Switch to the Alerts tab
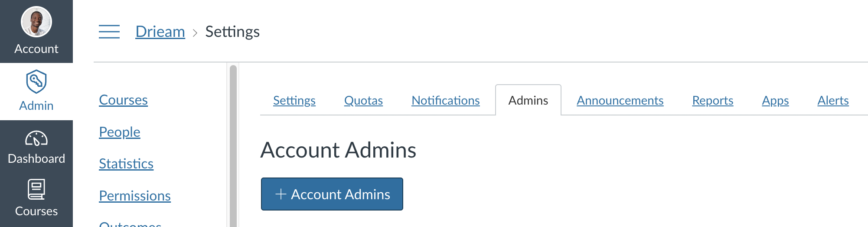 (833, 100)
